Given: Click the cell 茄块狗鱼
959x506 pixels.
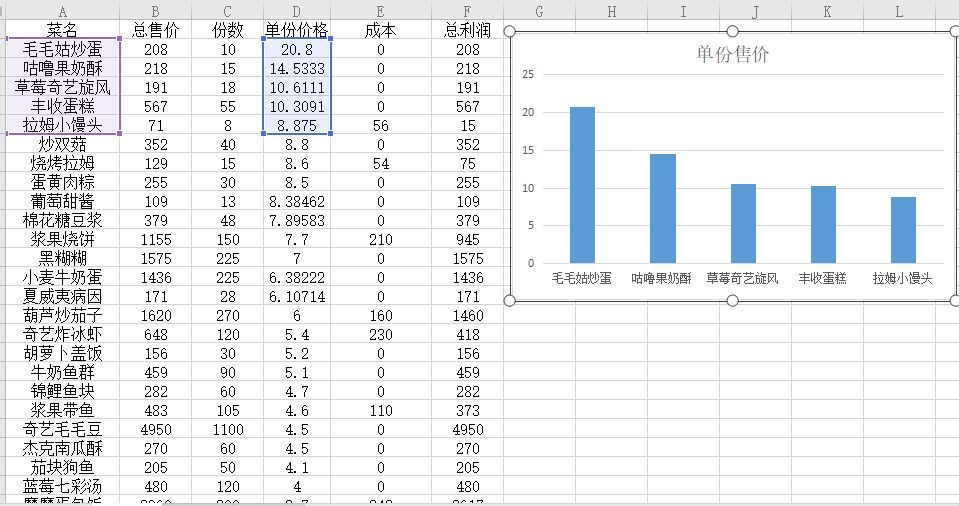Looking at the screenshot, I should (x=62, y=467).
